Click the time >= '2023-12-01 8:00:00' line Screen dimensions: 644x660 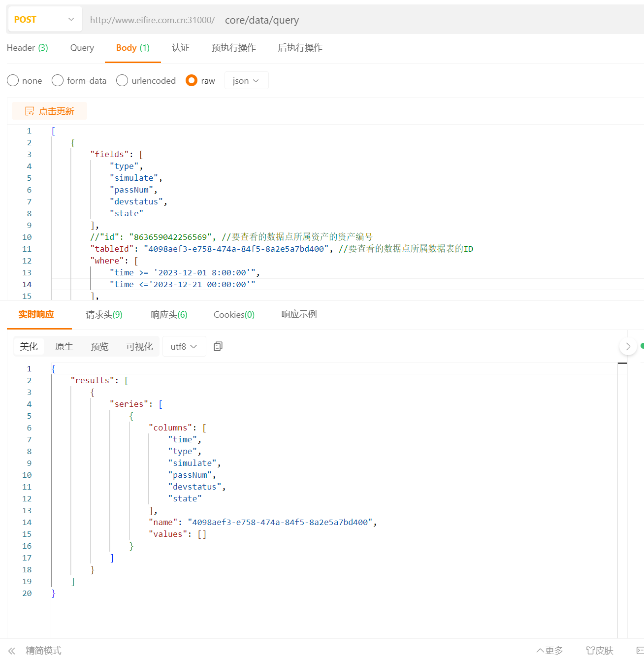click(x=185, y=273)
